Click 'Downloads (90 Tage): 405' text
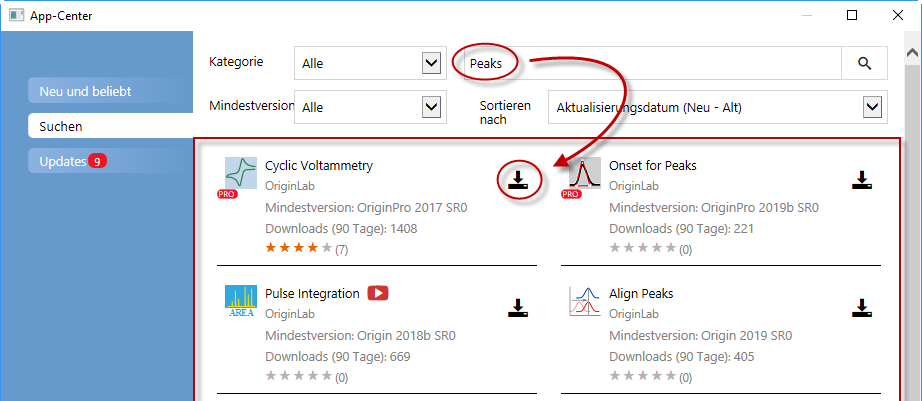Screen dimensions: 922x401 tap(682, 356)
